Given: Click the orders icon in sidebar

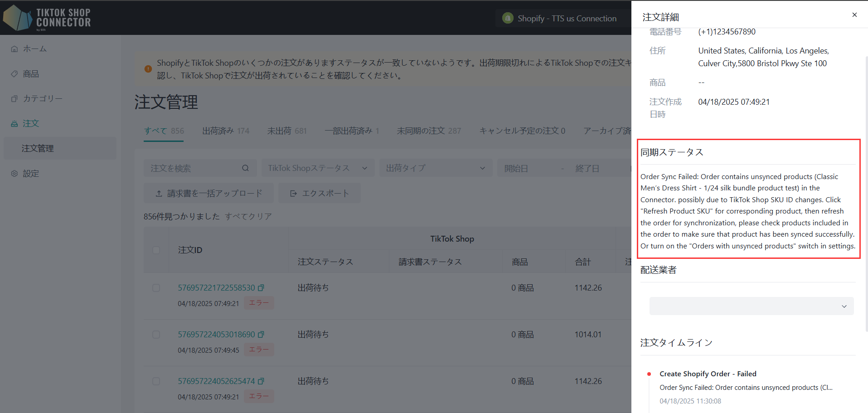Looking at the screenshot, I should click(x=15, y=124).
